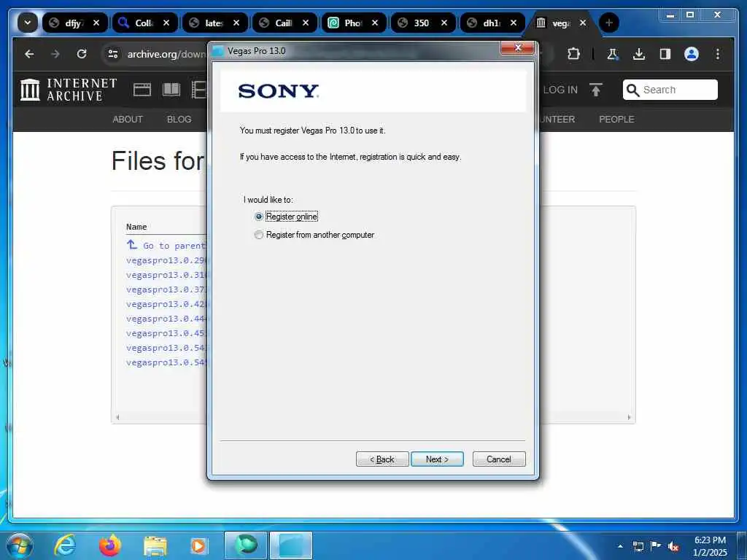This screenshot has height=560, width=747.
Task: Click the muted volume tray icon
Action: (673, 546)
